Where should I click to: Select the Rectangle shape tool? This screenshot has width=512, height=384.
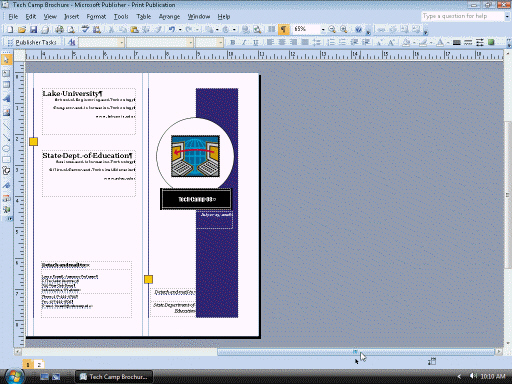(6, 160)
